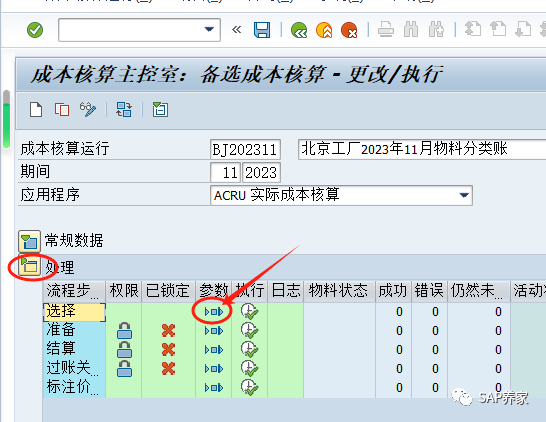The image size is (546, 422).
Task: Collapse the 处理 section
Action: [x=29, y=267]
